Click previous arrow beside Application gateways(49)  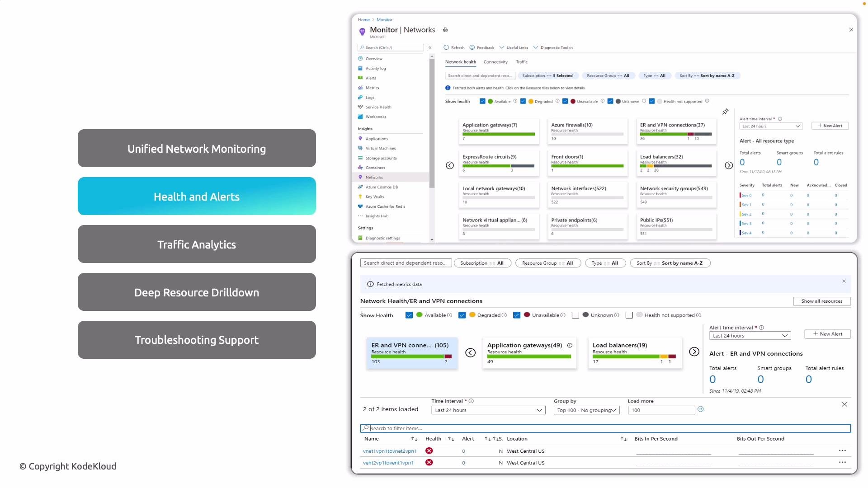point(471,352)
